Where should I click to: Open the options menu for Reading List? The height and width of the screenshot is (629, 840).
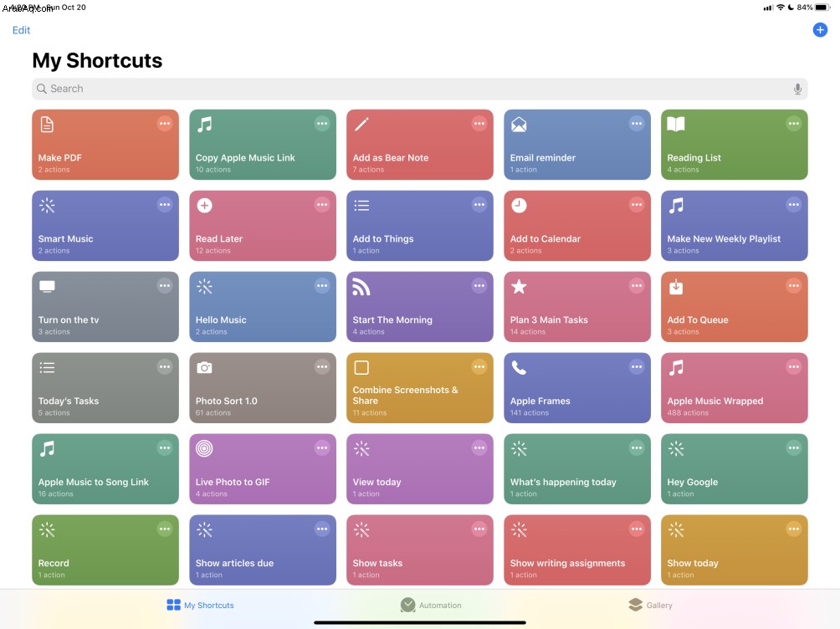pyautogui.click(x=793, y=124)
